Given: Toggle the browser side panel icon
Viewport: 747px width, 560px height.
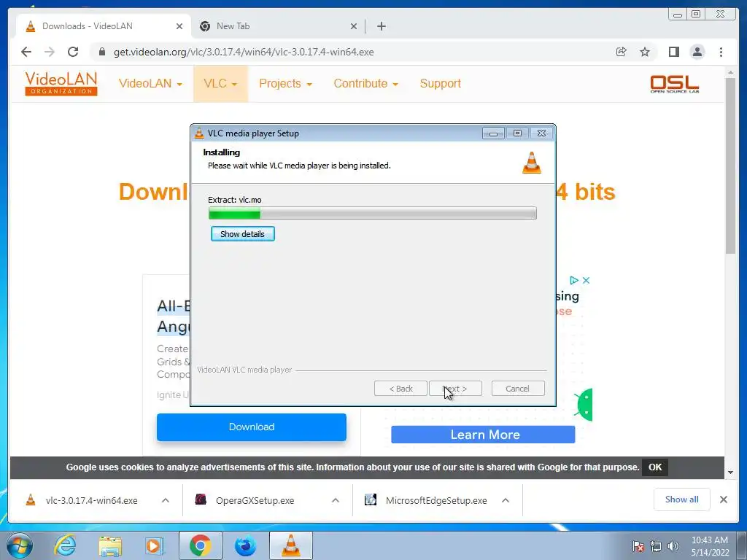Looking at the screenshot, I should tap(673, 52).
